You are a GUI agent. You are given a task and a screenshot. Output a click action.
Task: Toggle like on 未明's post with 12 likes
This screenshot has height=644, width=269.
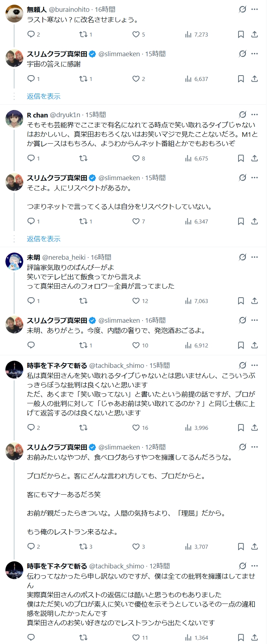[136, 301]
